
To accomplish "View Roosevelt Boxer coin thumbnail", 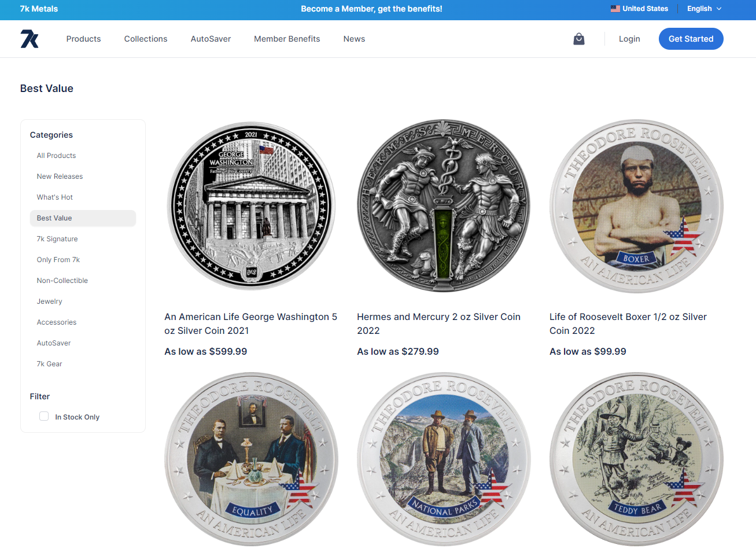I will tap(636, 206).
